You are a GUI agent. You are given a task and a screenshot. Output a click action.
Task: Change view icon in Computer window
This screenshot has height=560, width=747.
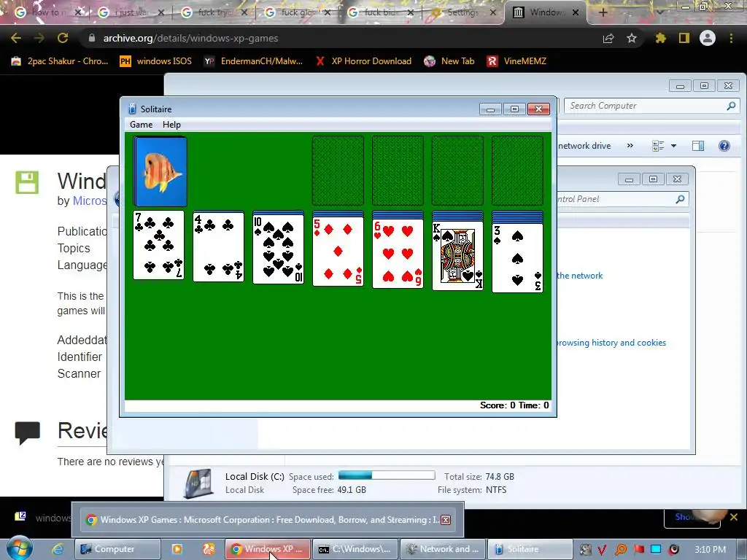coord(658,146)
